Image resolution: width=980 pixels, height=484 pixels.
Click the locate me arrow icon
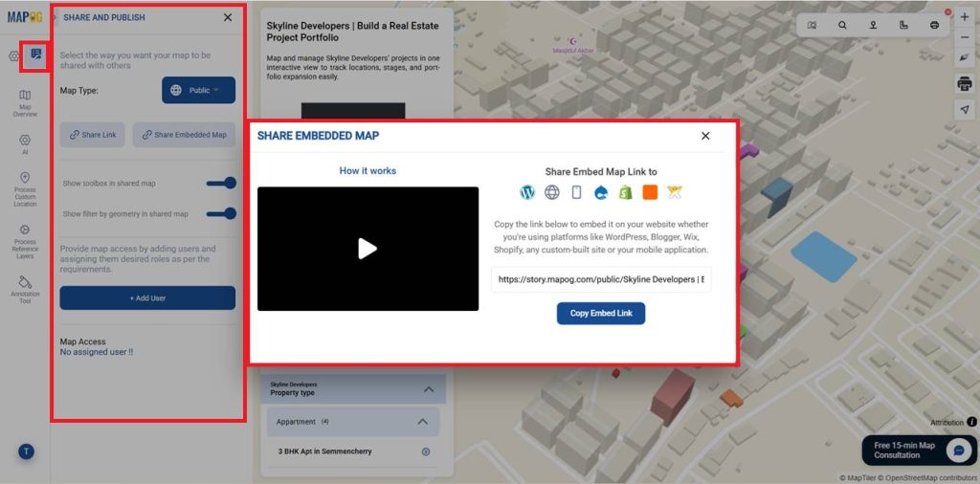(965, 109)
